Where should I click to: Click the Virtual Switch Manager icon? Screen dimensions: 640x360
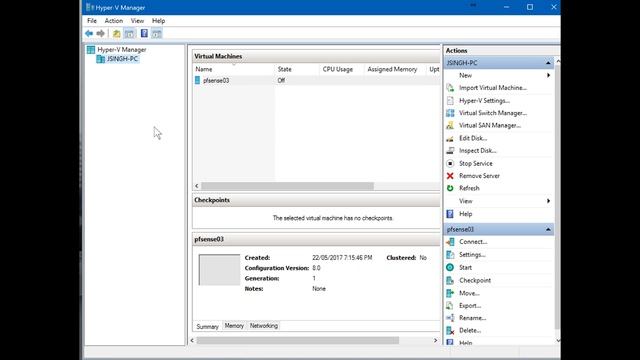click(x=450, y=113)
